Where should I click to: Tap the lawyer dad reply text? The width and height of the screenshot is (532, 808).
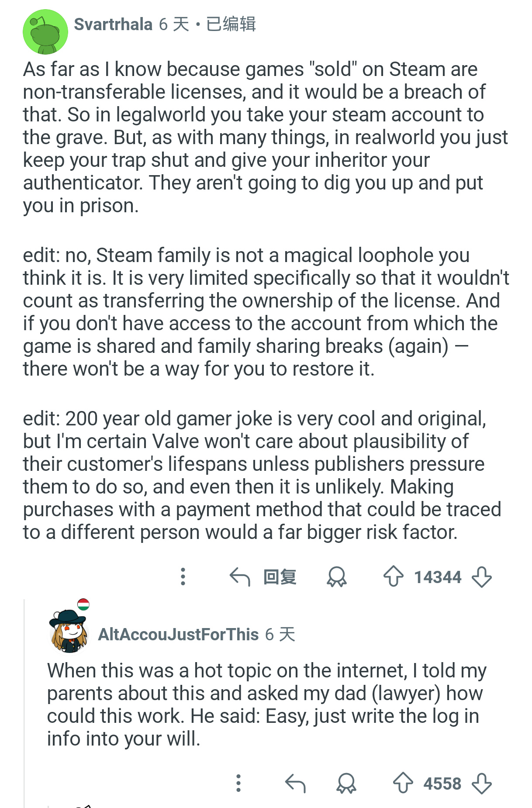(266, 704)
